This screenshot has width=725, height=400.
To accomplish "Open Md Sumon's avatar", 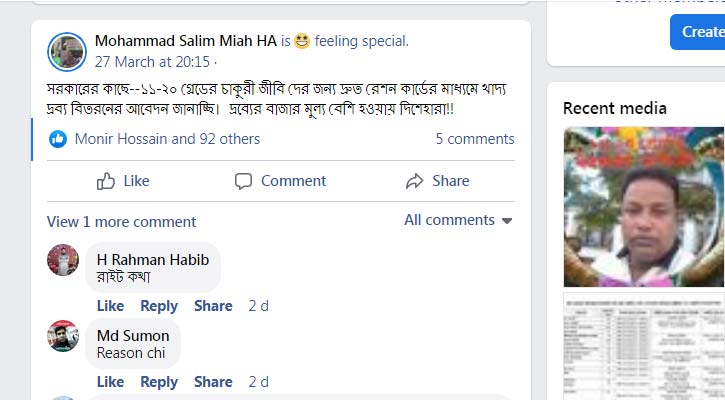I will (x=63, y=336).
